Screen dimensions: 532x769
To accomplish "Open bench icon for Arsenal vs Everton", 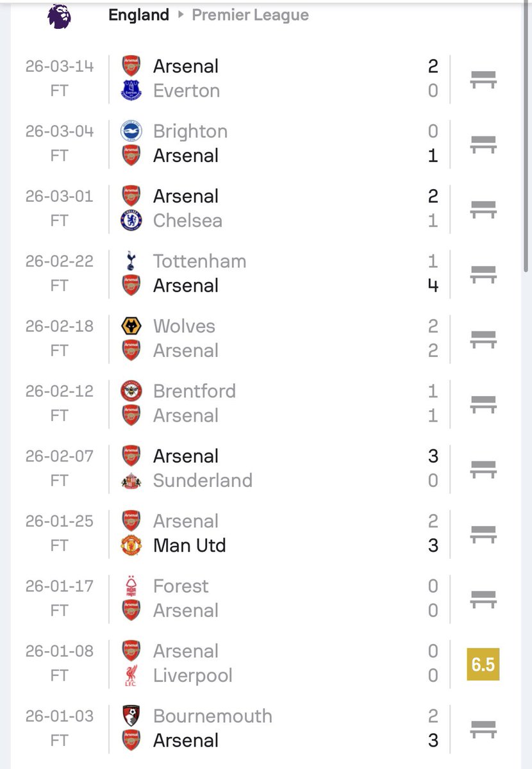I will [x=483, y=79].
